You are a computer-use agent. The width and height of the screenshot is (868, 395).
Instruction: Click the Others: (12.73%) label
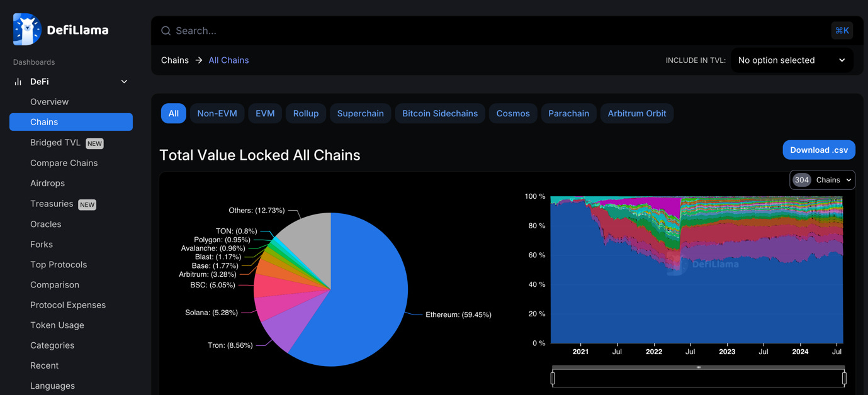click(257, 210)
